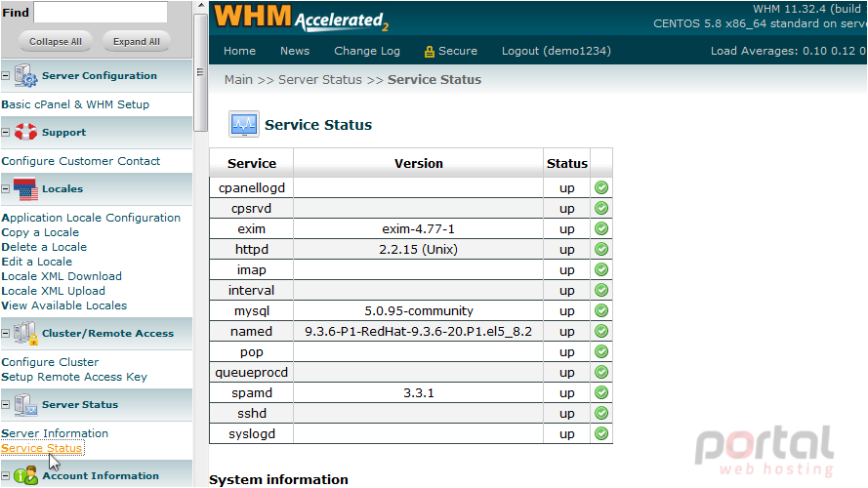Collapse the Server Configuration section

pos(6,76)
